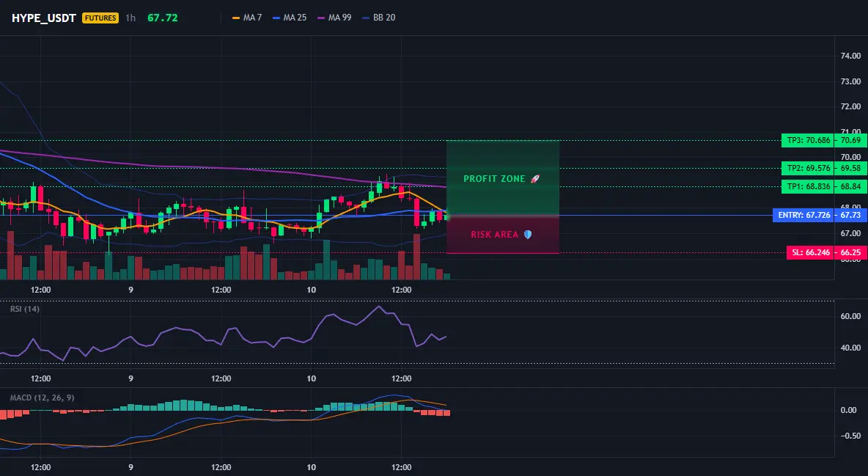This screenshot has height=476, width=868.
Task: Click the shield icon beside RISK AREA
Action: pyautogui.click(x=528, y=235)
